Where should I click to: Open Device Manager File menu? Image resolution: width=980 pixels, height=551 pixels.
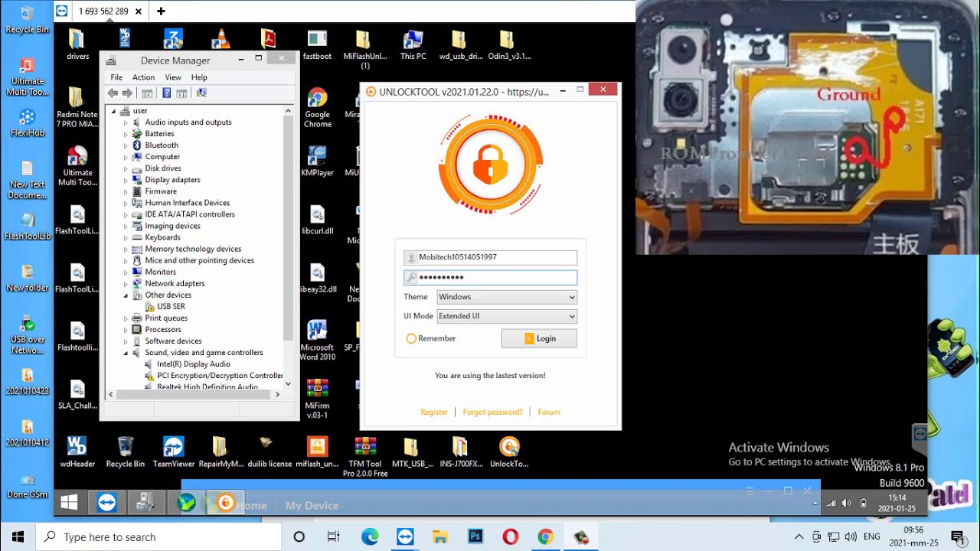pyautogui.click(x=116, y=77)
